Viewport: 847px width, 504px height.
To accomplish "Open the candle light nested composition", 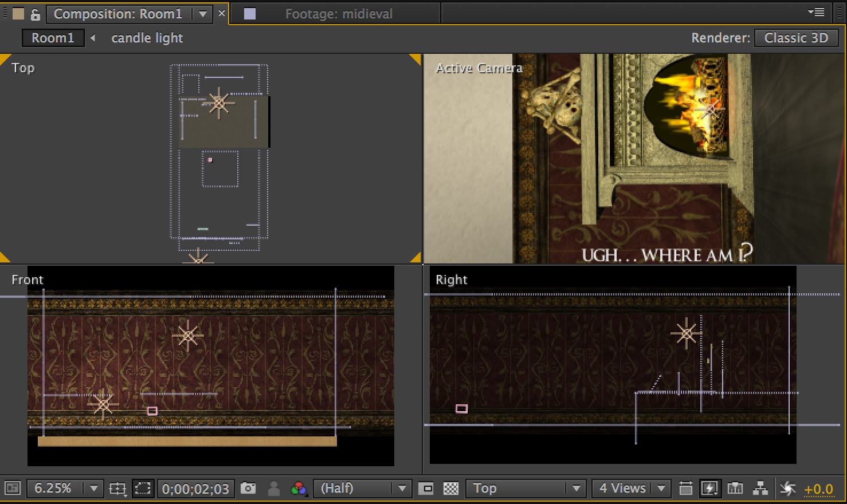I will click(147, 38).
